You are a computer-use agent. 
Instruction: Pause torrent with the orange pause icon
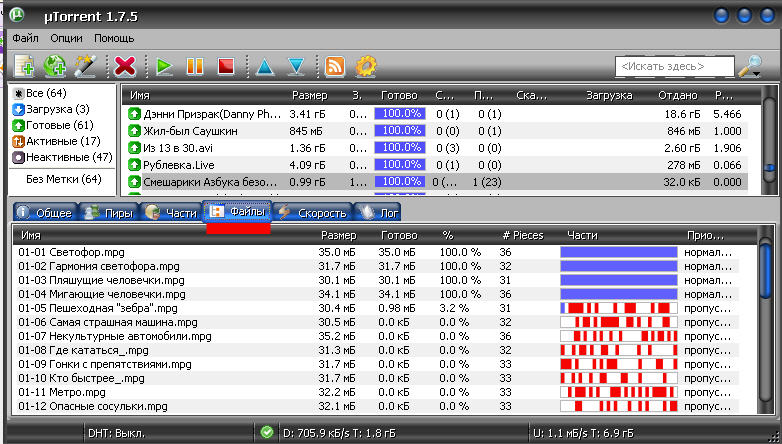(195, 66)
